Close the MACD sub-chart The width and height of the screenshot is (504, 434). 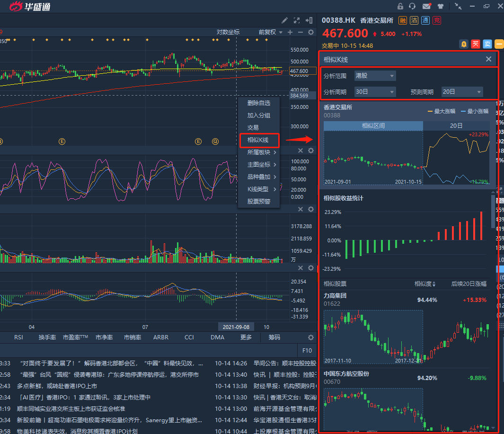(300, 268)
